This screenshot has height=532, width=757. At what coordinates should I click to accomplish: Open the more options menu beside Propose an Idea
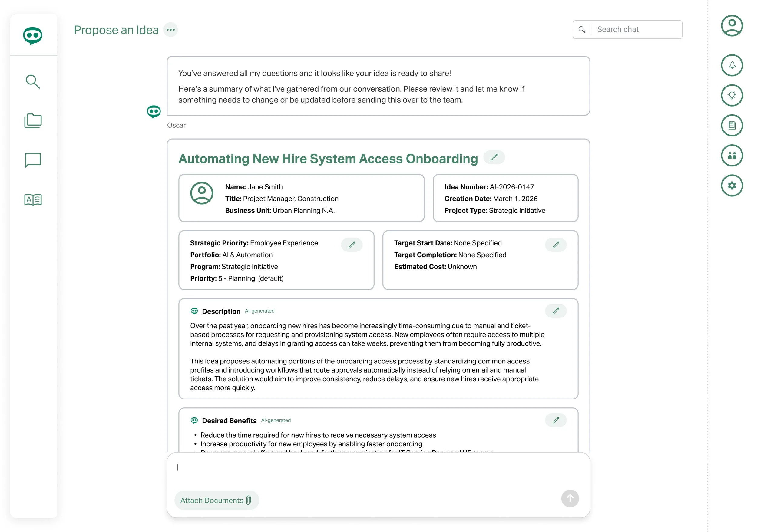170,30
